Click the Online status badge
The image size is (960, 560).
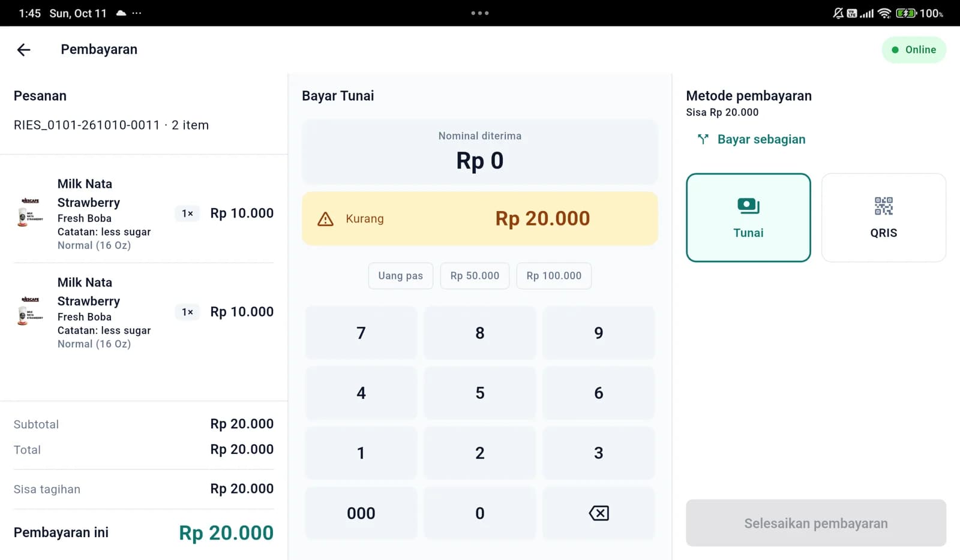click(x=914, y=50)
